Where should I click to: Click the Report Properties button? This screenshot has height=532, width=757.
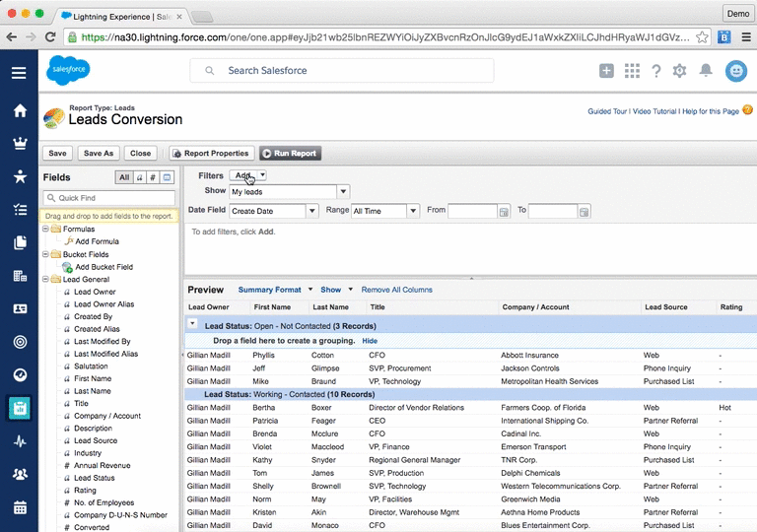point(211,154)
